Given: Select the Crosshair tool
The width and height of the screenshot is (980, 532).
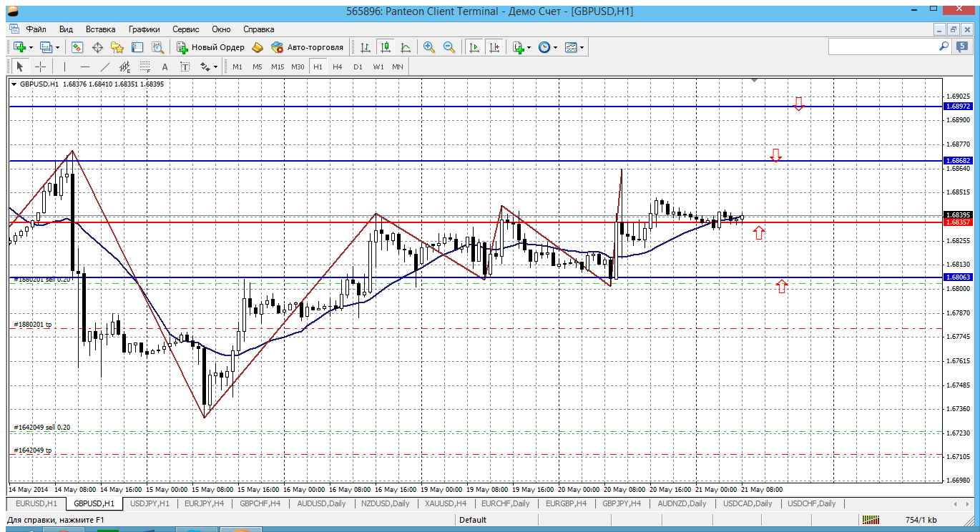Looking at the screenshot, I should pos(41,66).
